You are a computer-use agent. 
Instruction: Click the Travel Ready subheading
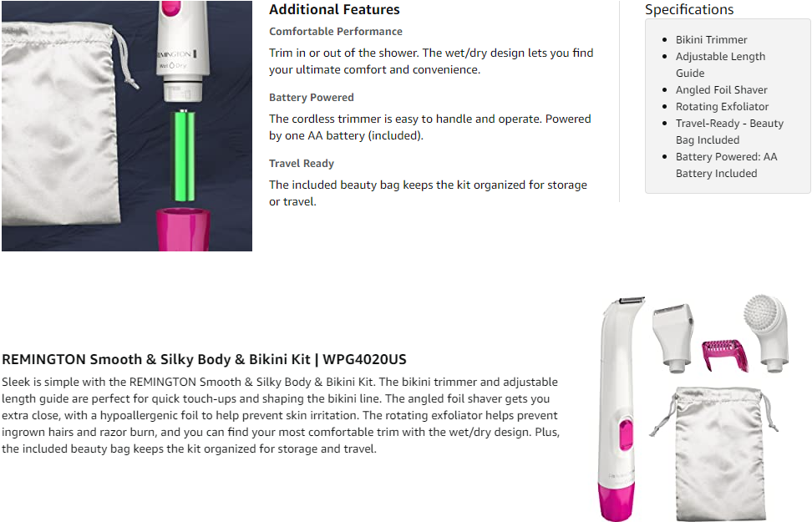pyautogui.click(x=302, y=164)
